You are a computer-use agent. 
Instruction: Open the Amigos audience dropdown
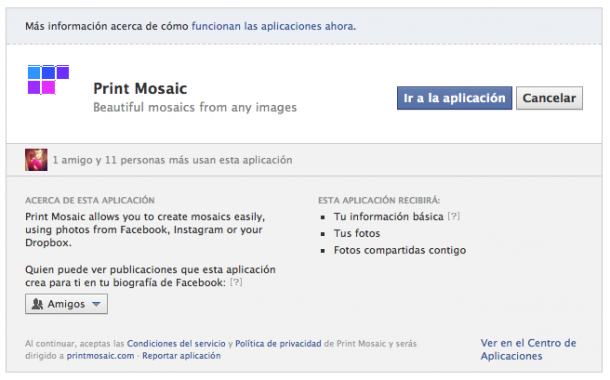click(x=67, y=304)
